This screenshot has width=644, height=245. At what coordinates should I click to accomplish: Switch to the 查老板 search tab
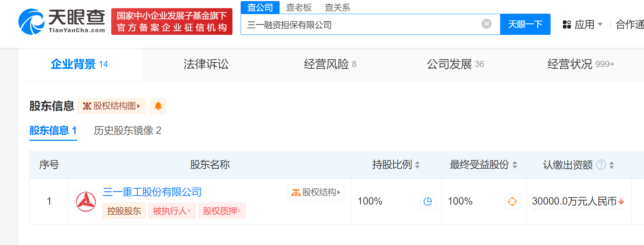coord(299,7)
